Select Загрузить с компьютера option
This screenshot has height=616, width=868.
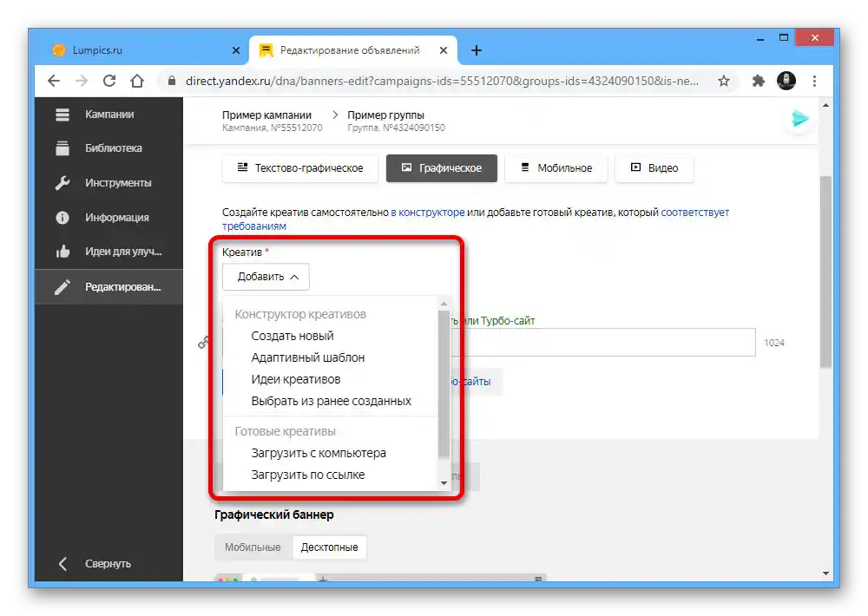pos(319,453)
